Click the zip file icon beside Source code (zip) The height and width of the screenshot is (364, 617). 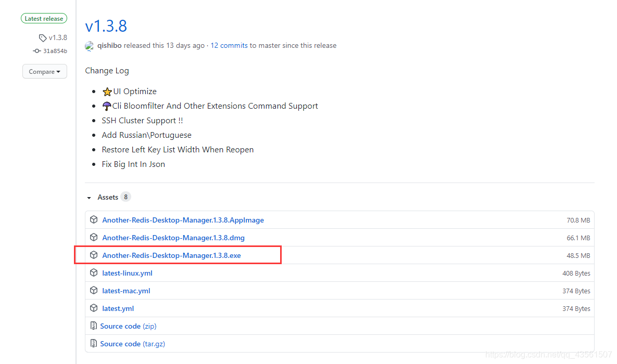pyautogui.click(x=93, y=326)
